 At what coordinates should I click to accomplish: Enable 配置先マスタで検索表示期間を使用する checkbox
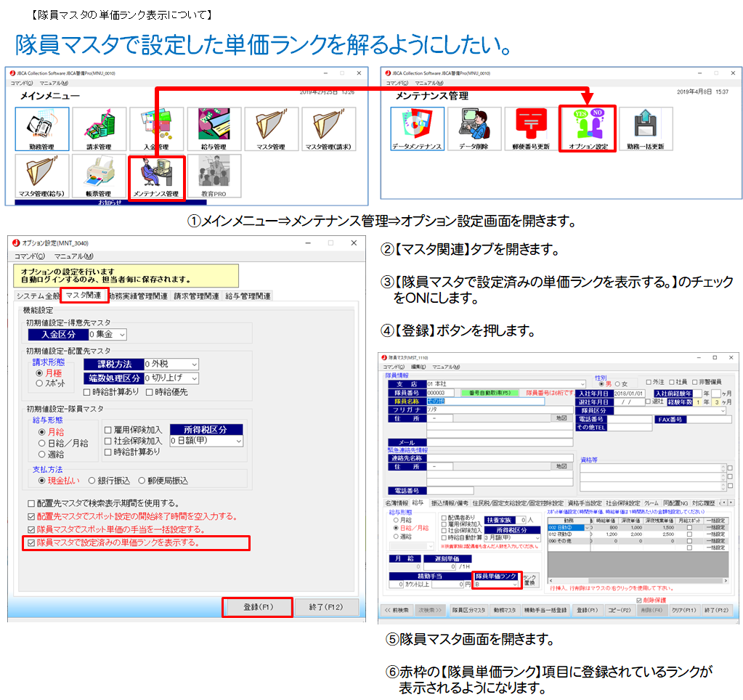click(x=31, y=503)
